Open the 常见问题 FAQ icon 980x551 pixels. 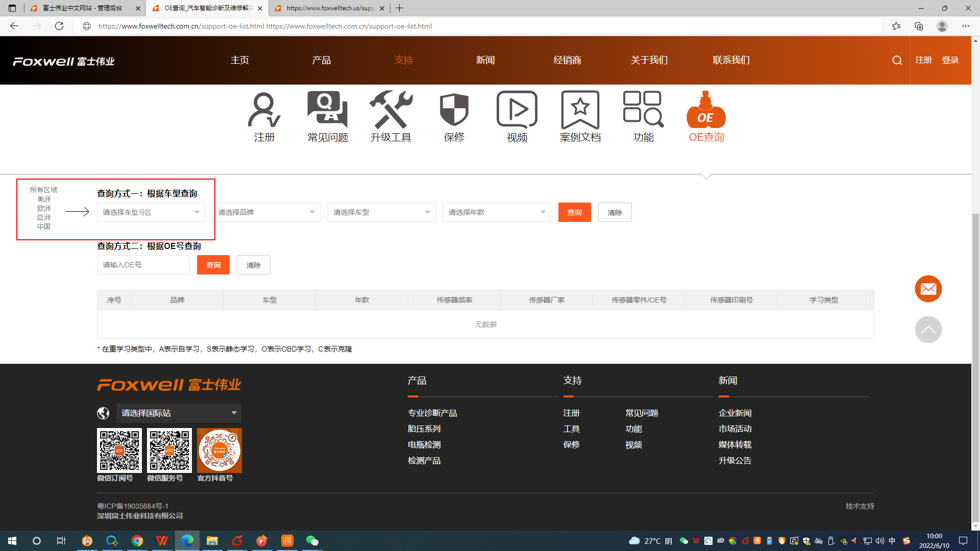pyautogui.click(x=327, y=110)
